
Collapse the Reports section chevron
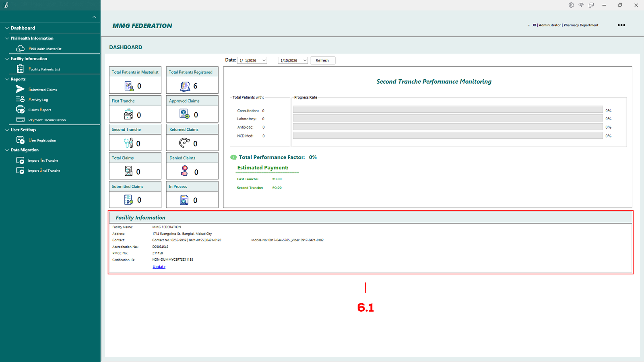tap(7, 79)
